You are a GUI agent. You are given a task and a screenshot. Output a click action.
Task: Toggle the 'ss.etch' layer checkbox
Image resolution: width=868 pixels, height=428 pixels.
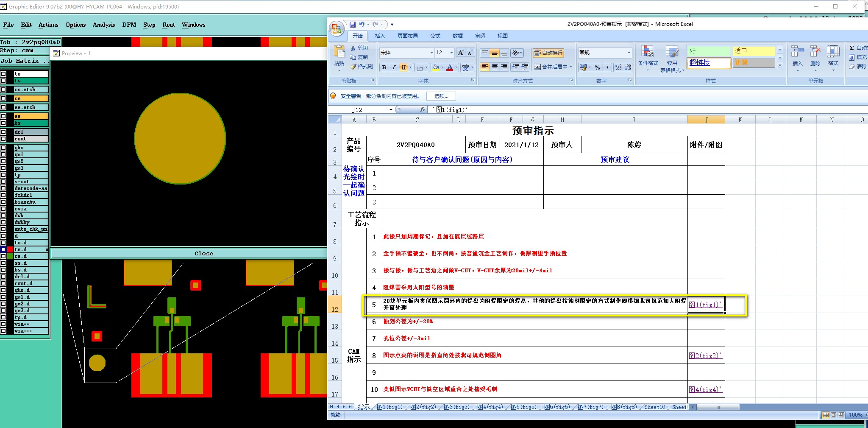(3, 107)
